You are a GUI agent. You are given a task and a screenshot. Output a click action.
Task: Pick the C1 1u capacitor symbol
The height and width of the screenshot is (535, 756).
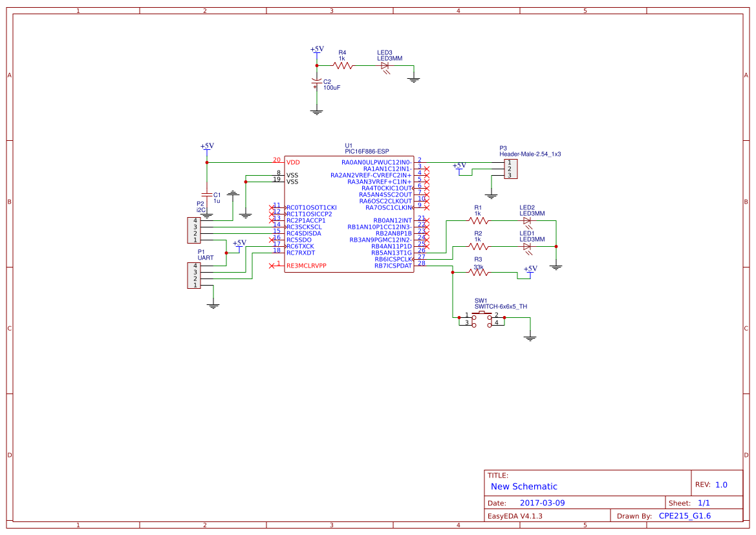(x=207, y=195)
